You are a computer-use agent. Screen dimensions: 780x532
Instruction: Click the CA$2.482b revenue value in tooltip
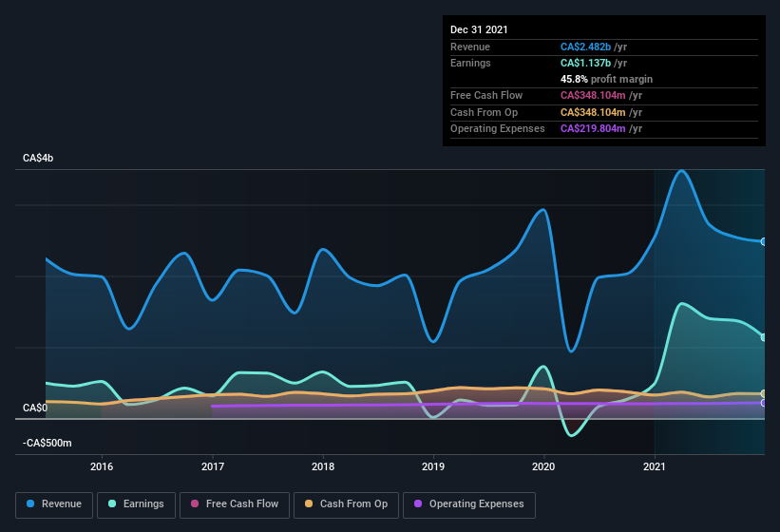click(585, 47)
